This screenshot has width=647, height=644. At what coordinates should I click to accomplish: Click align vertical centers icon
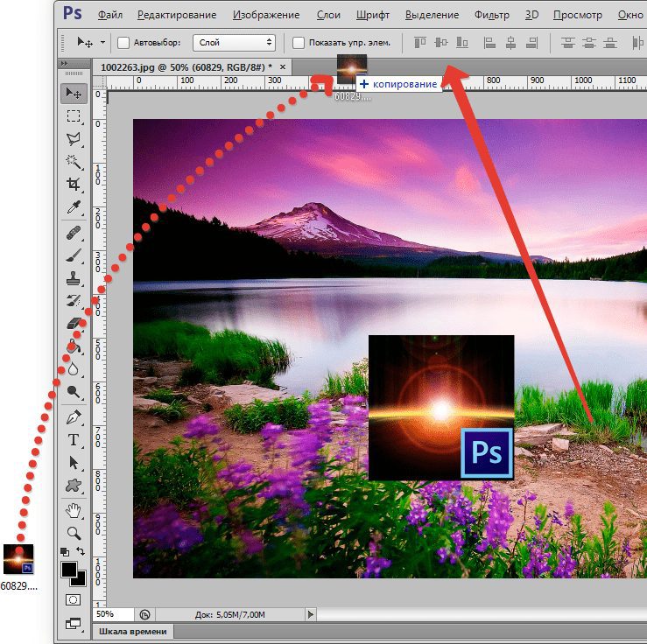441,43
